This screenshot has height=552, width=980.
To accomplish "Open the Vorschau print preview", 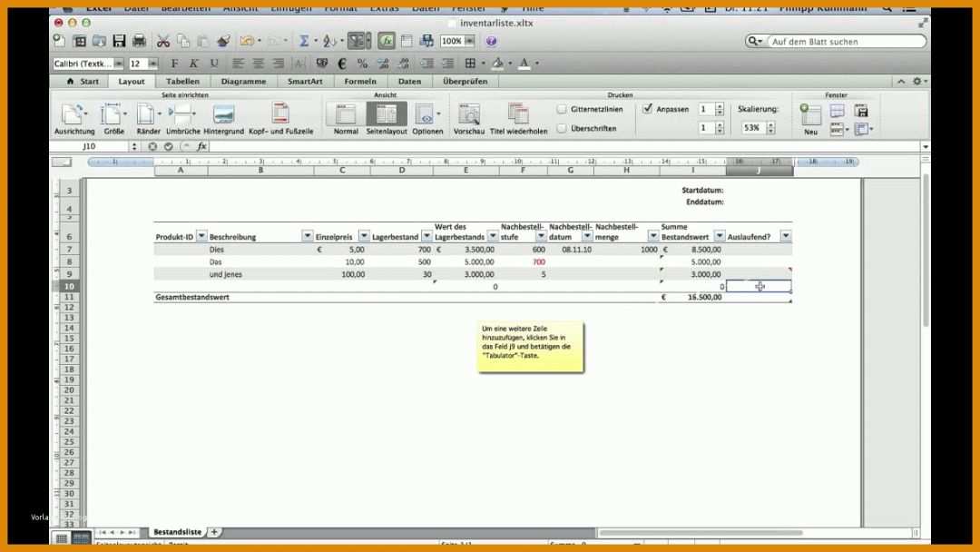I will (x=469, y=113).
